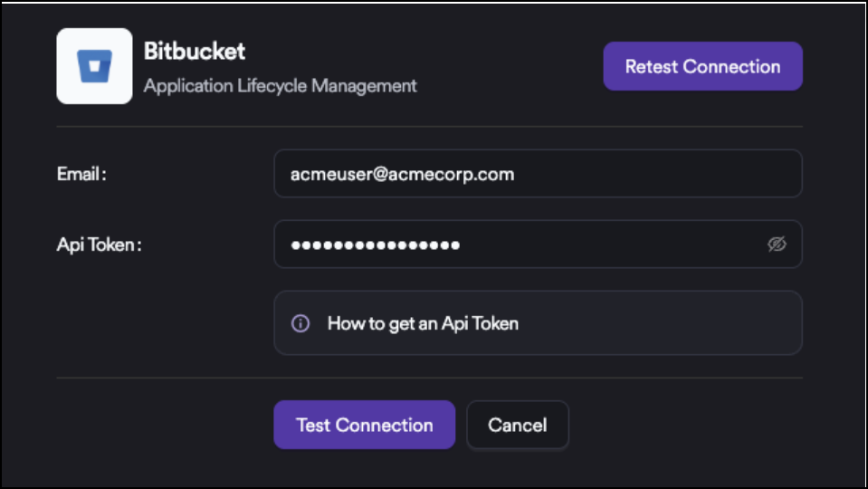Toggle token visibility crossed-eye icon

(x=777, y=244)
